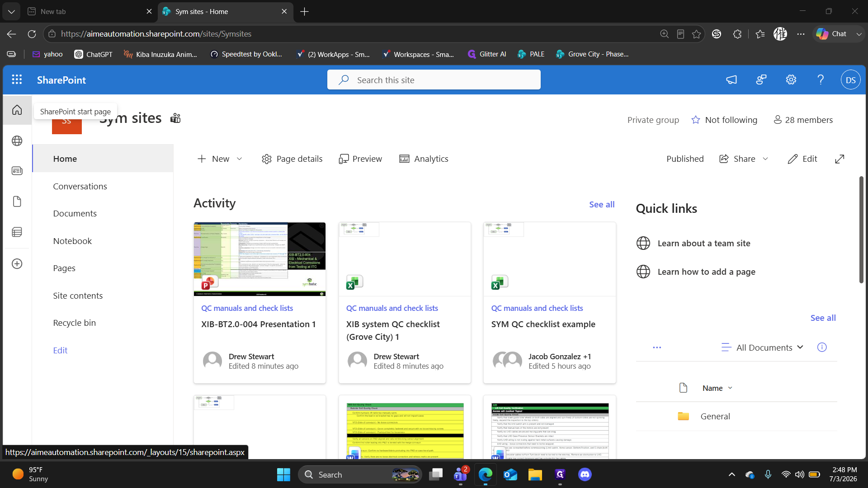
Task: Open the browser favorites list icon
Action: 760,34
